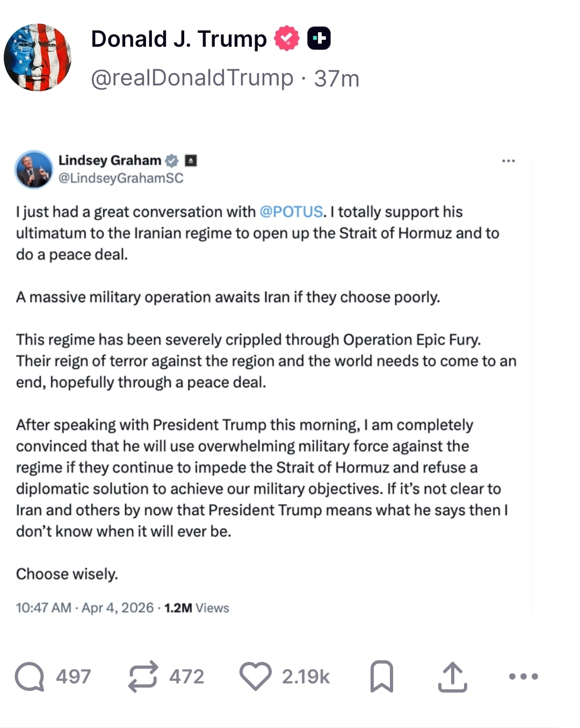
Task: Click the red verified badge beside Trump's name
Action: [x=287, y=39]
